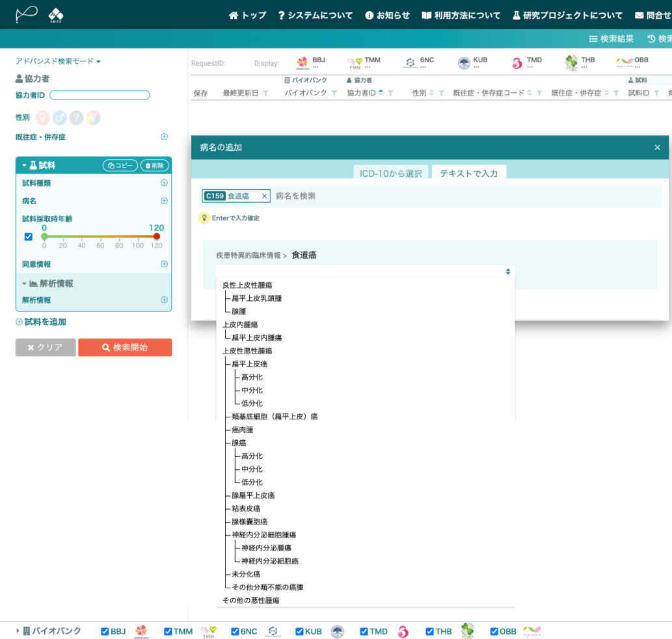
Task: Click the site logo at top left
Action: pos(27,14)
